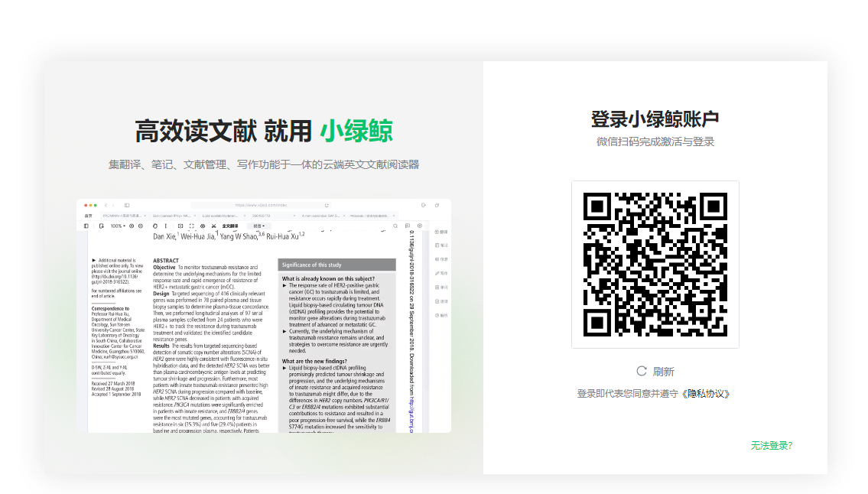The width and height of the screenshot is (868, 494).
Task: Click the 无法登录? help link
Action: [771, 445]
